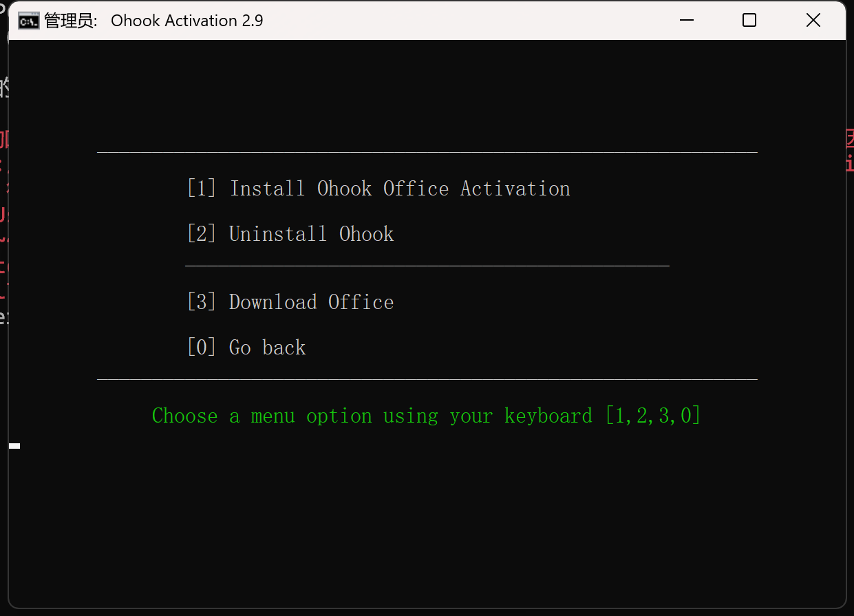Close the Ohook Activation window

(813, 21)
